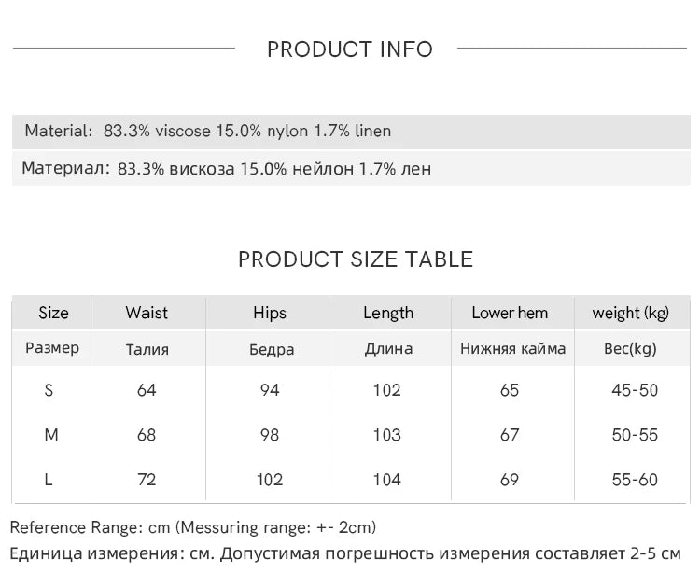Click hips value 98 for size M
Screen dimensions: 700x588
pyautogui.click(x=270, y=435)
